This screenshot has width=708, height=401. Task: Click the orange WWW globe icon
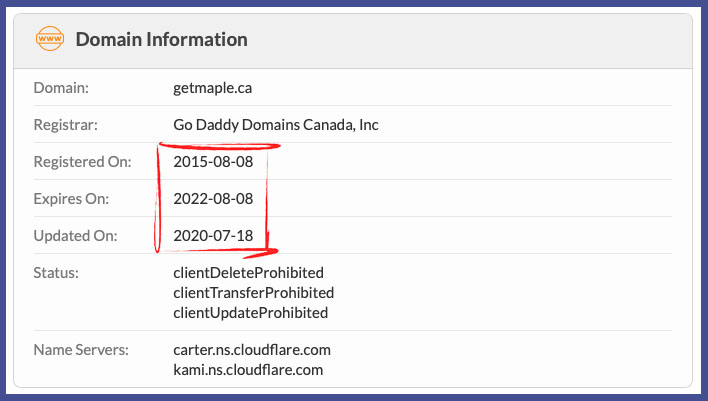point(49,40)
